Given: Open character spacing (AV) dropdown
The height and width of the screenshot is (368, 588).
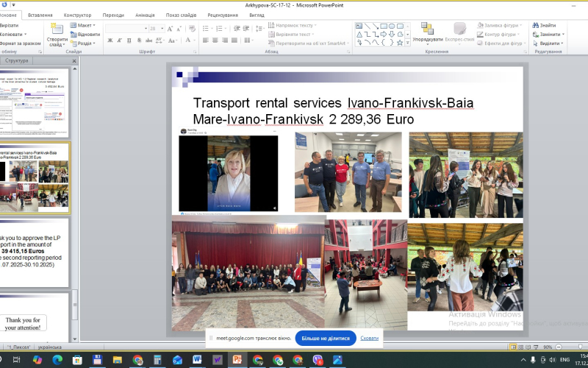Looking at the screenshot, I should click(x=159, y=40).
